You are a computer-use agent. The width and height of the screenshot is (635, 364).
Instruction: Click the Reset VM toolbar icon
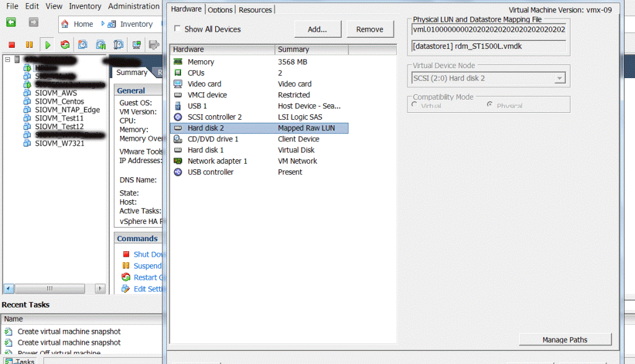(64, 45)
